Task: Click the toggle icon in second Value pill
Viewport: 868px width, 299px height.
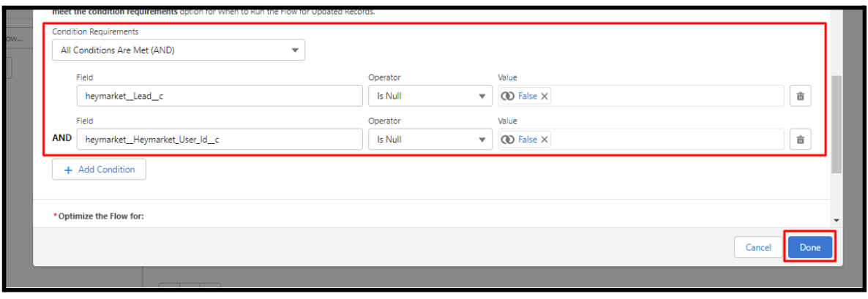Action: [508, 140]
